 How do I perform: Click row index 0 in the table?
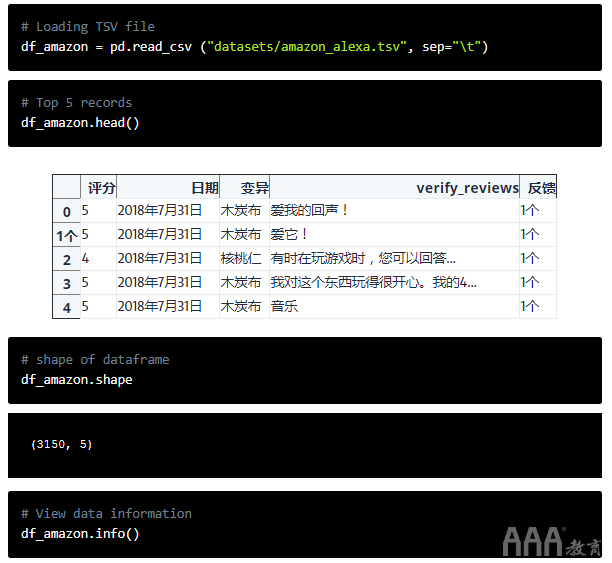coord(67,212)
